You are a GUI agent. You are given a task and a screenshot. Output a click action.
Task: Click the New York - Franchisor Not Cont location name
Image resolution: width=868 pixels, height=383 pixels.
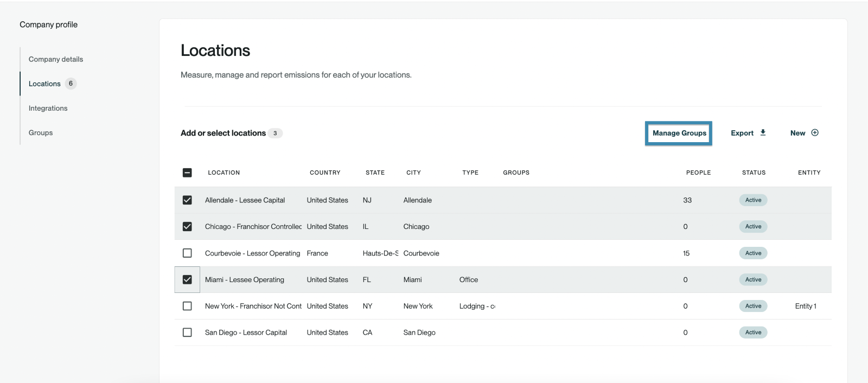(x=253, y=306)
